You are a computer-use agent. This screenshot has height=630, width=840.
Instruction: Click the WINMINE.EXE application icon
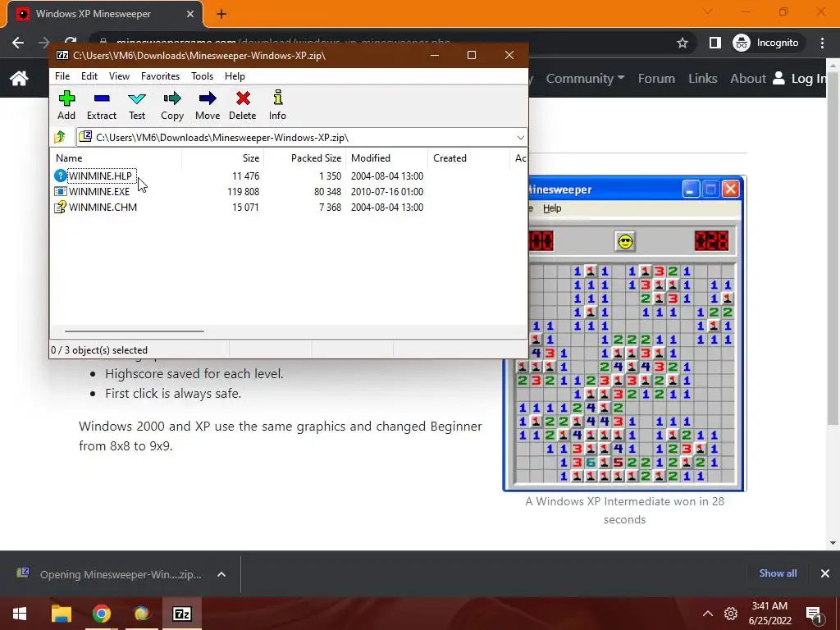pyautogui.click(x=60, y=191)
